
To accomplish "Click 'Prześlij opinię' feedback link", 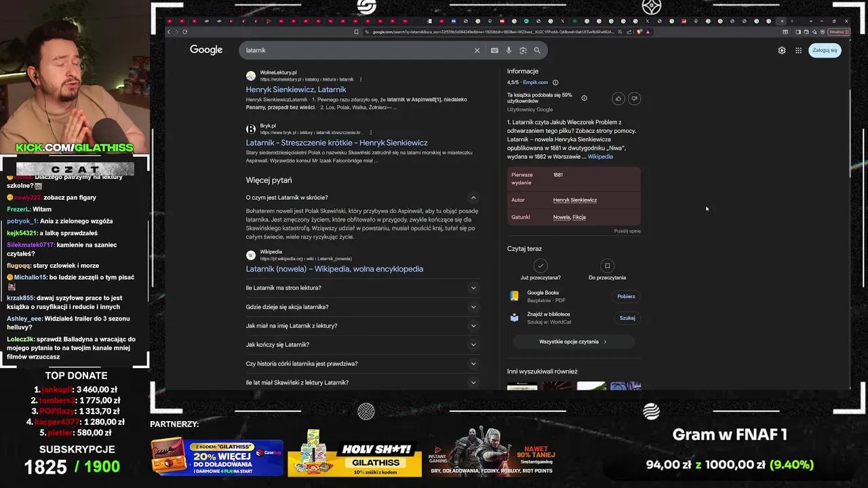I will pyautogui.click(x=627, y=231).
